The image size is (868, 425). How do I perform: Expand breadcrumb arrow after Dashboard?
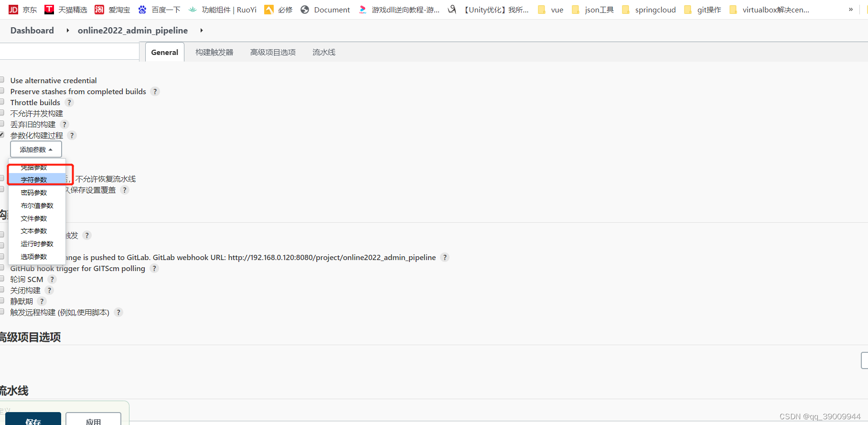coord(67,31)
